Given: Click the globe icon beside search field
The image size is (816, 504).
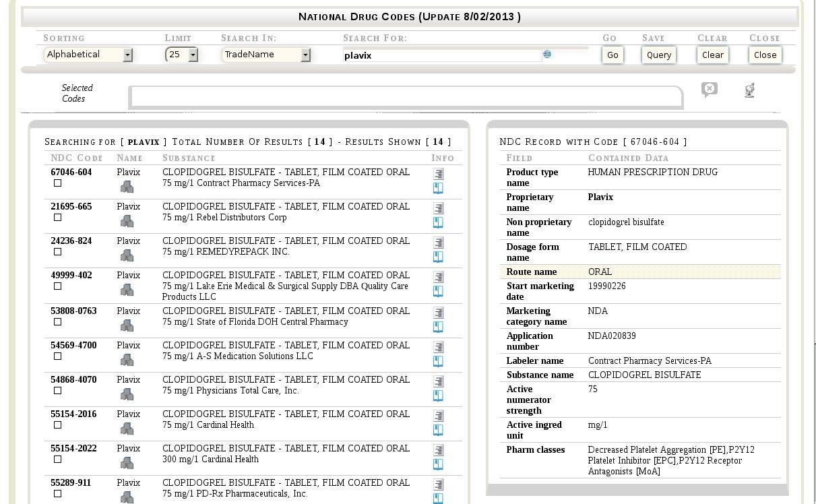Looking at the screenshot, I should pyautogui.click(x=547, y=54).
